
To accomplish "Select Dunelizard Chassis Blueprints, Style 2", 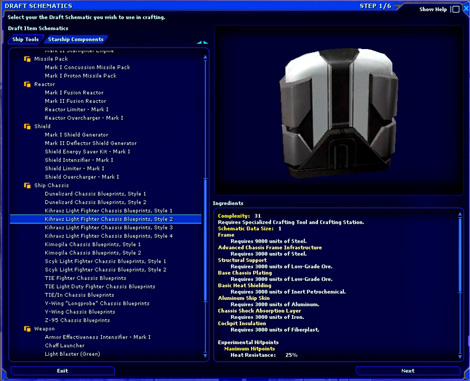I will 95,202.
